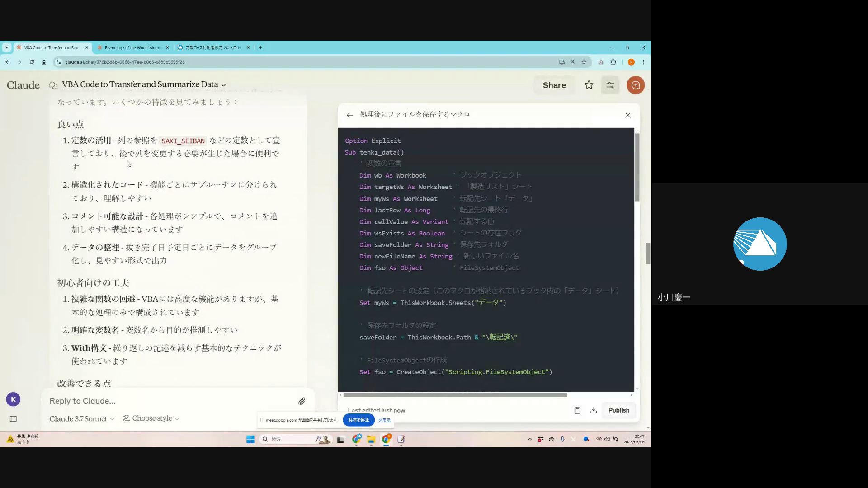Click the stop sharing button
The height and width of the screenshot is (488, 868).
[x=359, y=420]
